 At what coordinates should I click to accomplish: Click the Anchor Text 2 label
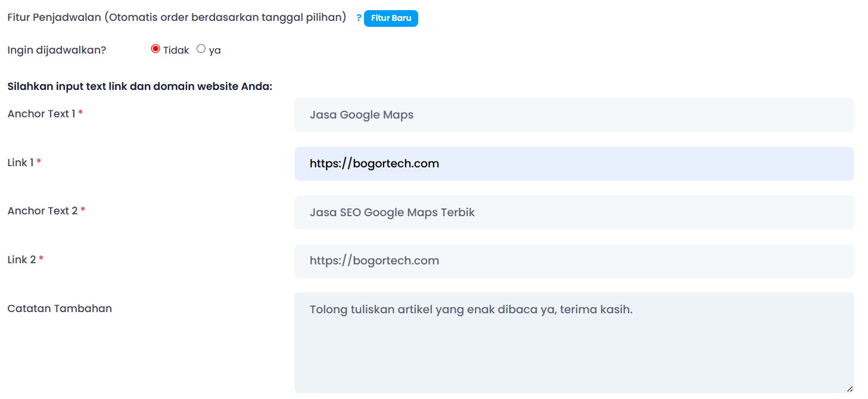click(46, 211)
